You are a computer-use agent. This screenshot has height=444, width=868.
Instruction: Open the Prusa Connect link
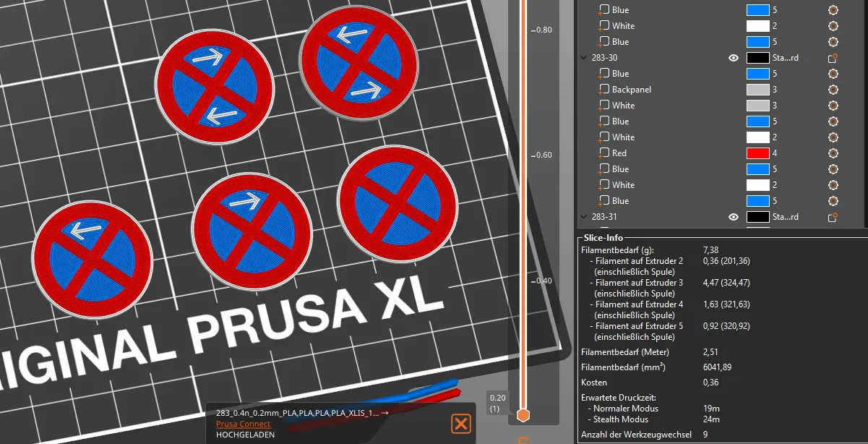point(243,424)
